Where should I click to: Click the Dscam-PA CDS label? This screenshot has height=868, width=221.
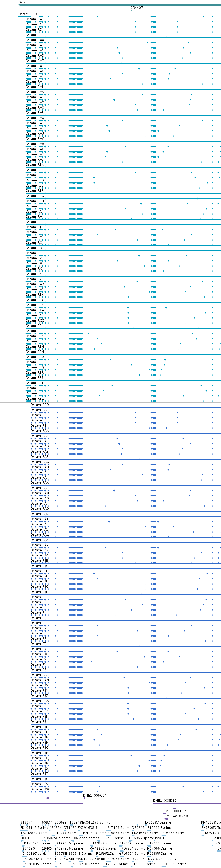click(39, 410)
